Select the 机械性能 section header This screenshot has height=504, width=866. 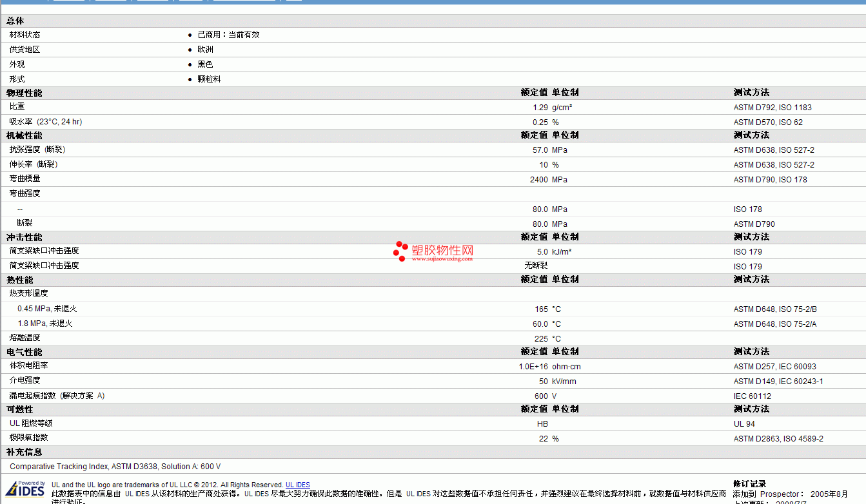25,135
